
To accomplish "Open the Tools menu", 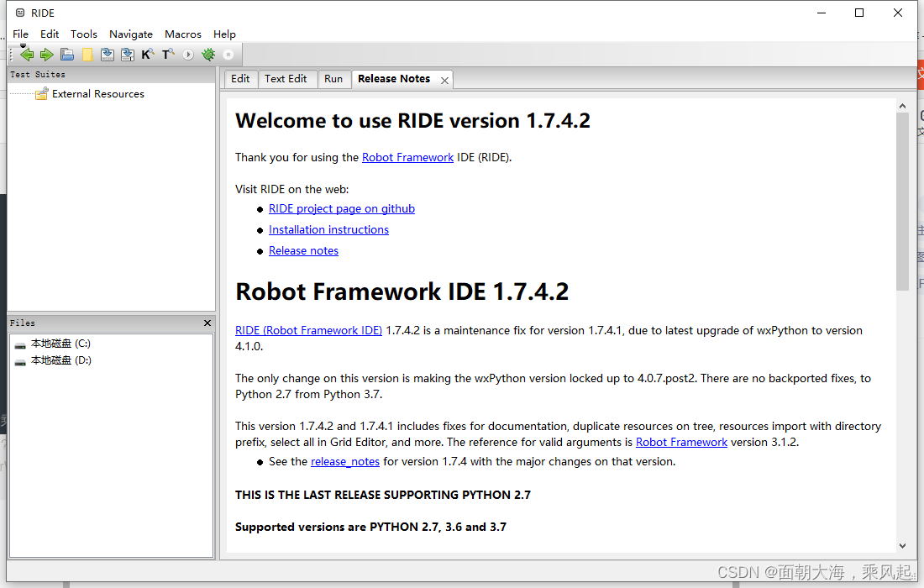I will point(84,34).
